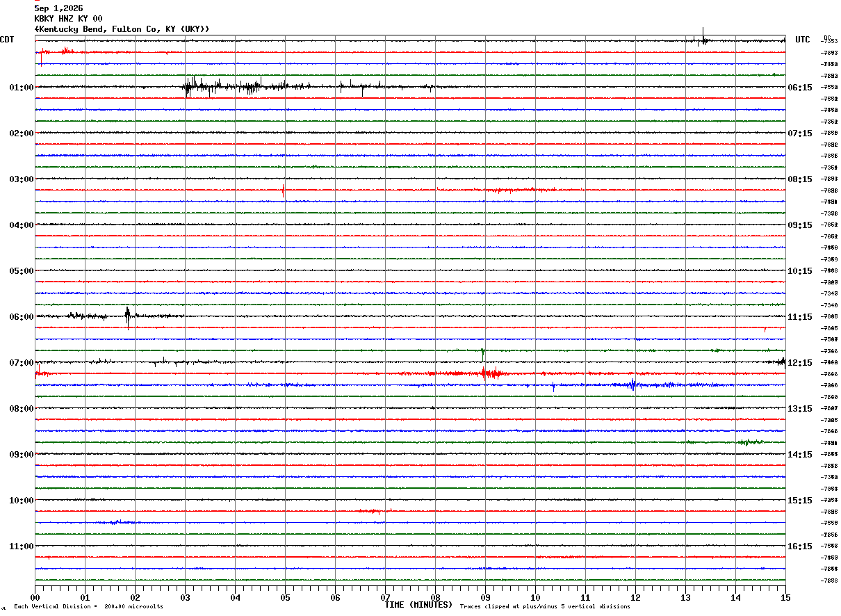
Task: Click the TIME (MINUTES) axis title
Action: (418, 605)
